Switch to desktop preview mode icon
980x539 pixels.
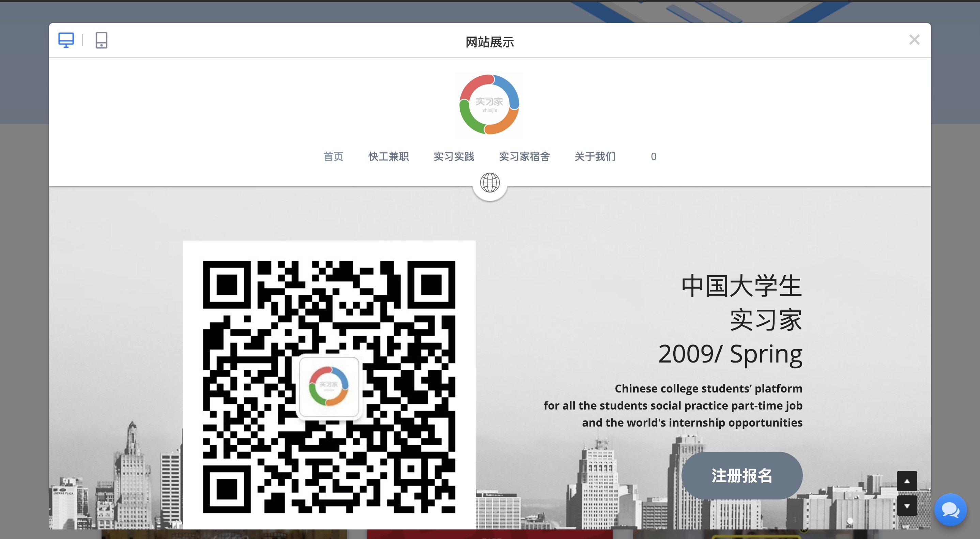66,40
